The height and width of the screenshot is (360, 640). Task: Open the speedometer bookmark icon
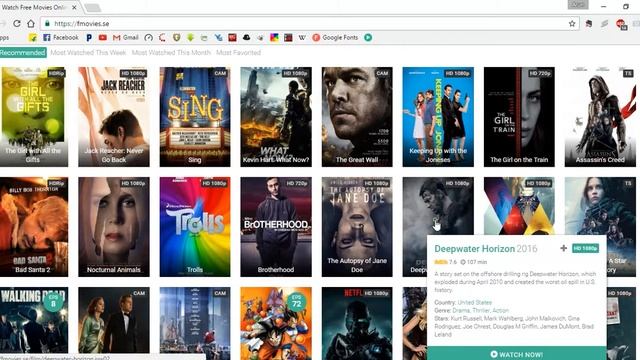click(149, 38)
